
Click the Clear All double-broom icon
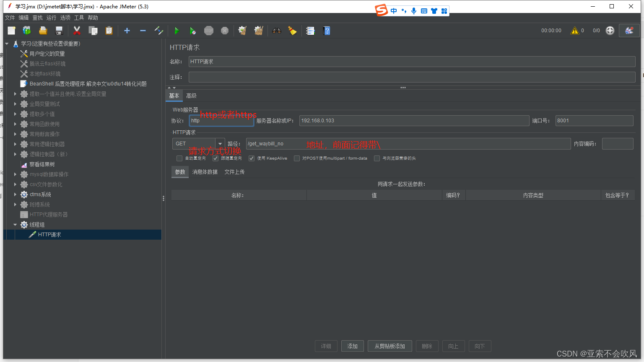coord(259,31)
